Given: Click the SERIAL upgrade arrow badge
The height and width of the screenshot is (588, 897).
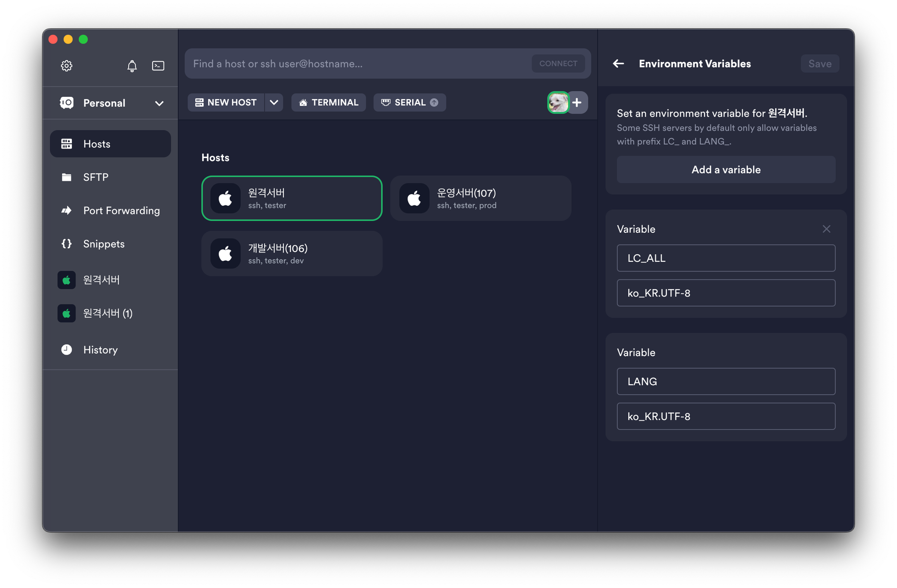Looking at the screenshot, I should 434,103.
